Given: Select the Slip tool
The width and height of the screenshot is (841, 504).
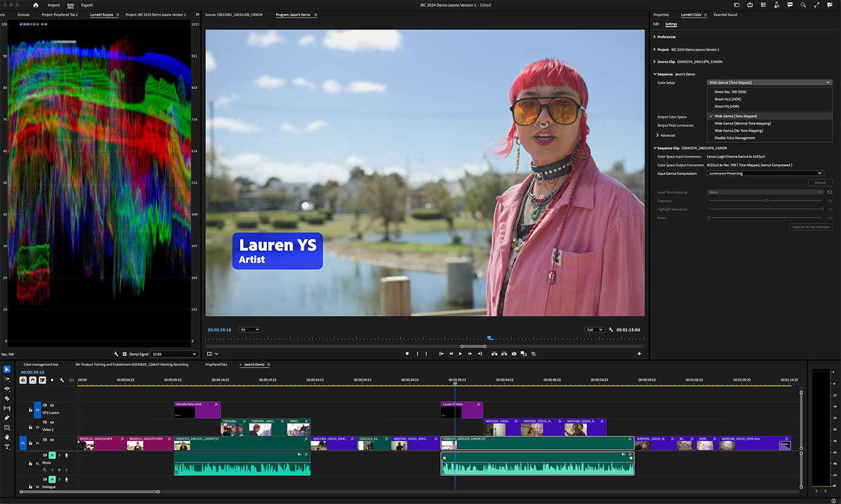Looking at the screenshot, I should click(x=7, y=408).
